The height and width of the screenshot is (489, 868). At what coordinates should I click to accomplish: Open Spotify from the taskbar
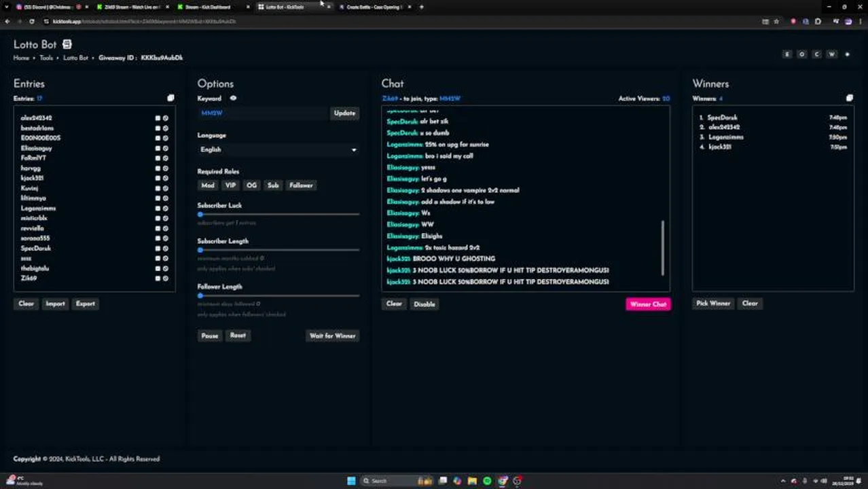(487, 481)
